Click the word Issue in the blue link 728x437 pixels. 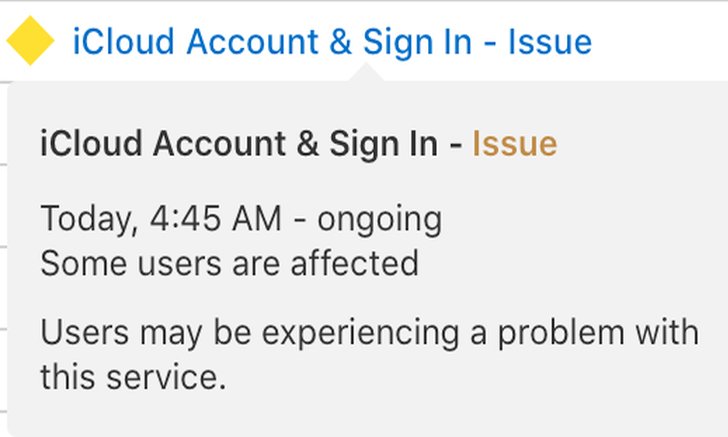coord(550,42)
